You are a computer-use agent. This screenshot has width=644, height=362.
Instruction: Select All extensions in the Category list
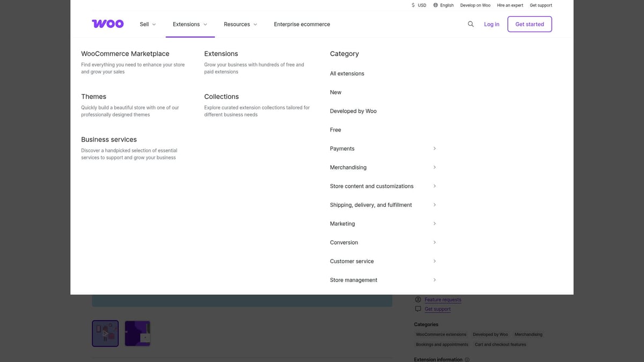(347, 73)
